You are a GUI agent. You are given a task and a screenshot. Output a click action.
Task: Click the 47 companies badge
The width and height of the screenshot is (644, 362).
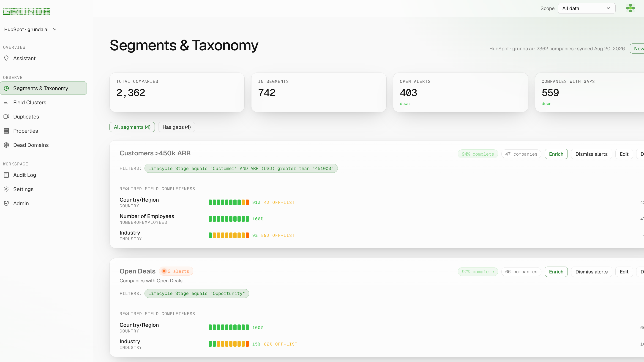coord(521,154)
